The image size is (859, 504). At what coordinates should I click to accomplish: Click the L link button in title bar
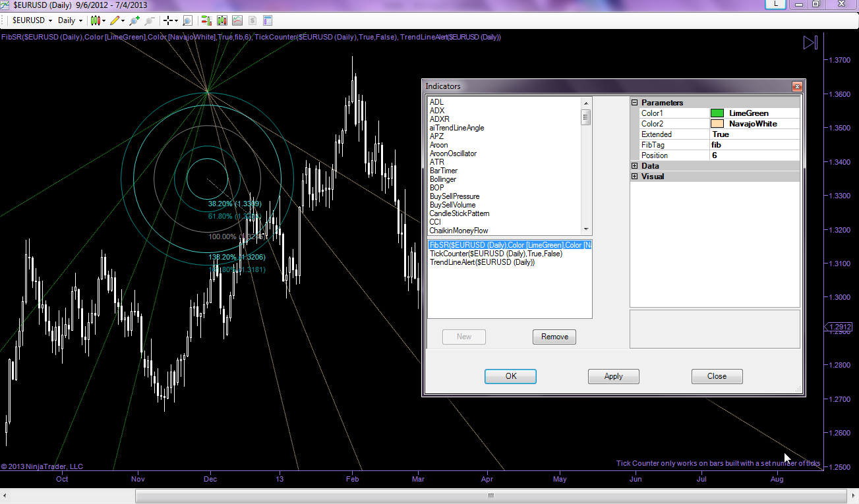point(776,4)
